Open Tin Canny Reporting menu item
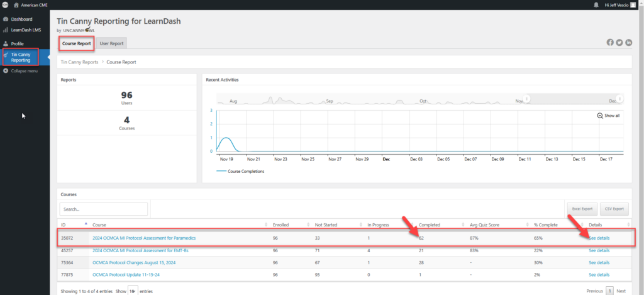Viewport: 644px width, 295px height. 21,57
